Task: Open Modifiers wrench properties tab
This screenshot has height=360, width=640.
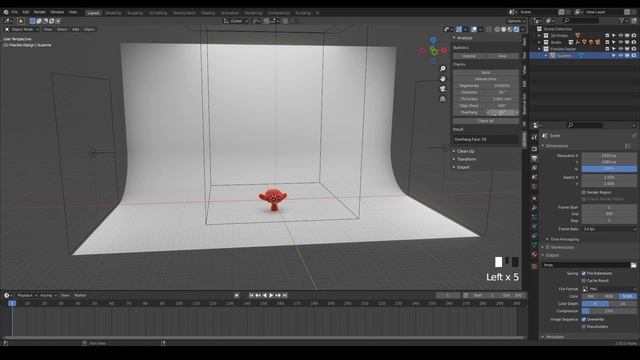Action: pos(534,208)
